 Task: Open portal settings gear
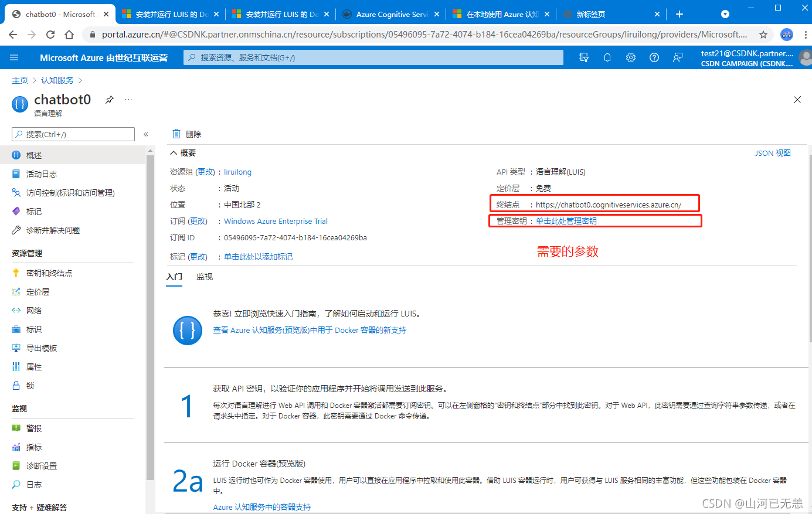pos(631,57)
